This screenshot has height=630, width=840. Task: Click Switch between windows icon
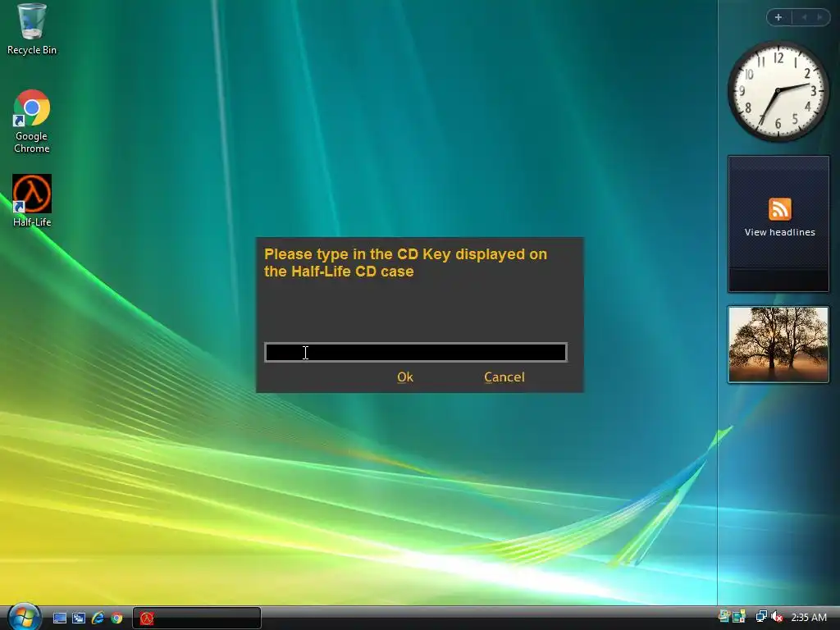point(79,619)
